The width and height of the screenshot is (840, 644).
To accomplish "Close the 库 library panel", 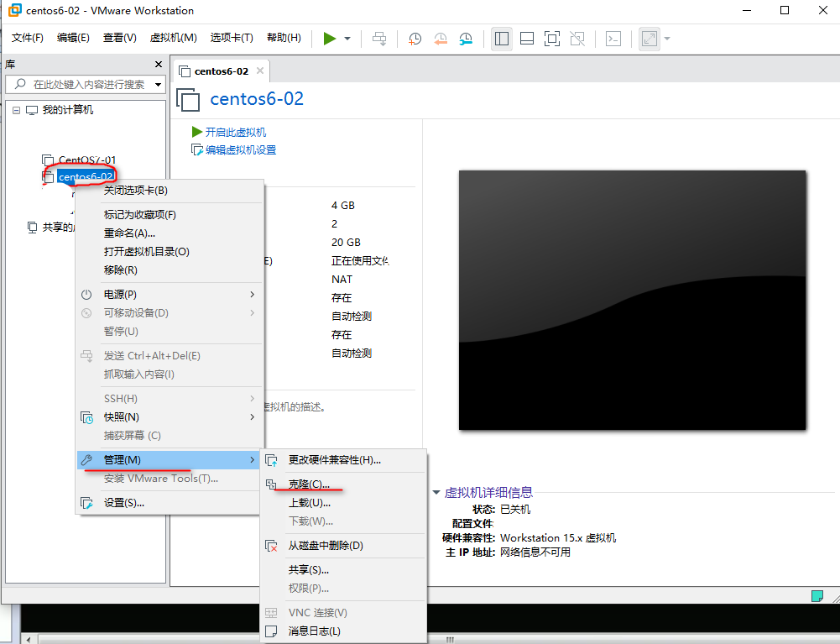I will point(158,65).
